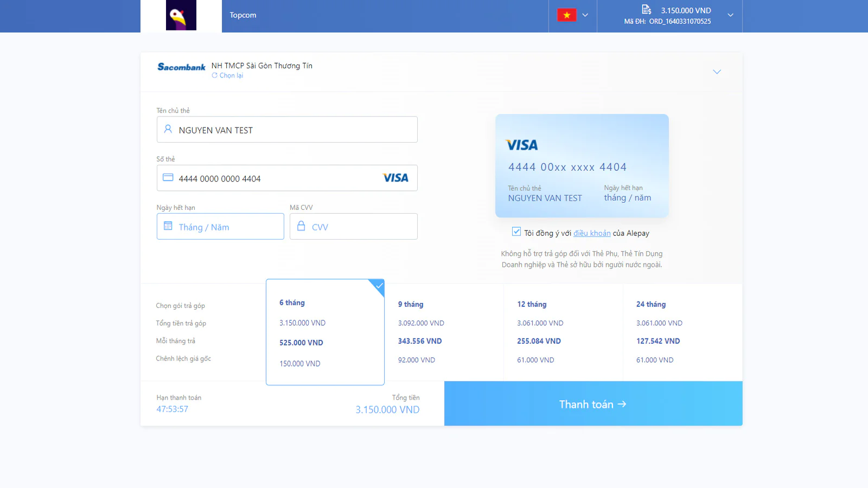
Task: Click the 150.000 VND price difference
Action: click(x=299, y=364)
